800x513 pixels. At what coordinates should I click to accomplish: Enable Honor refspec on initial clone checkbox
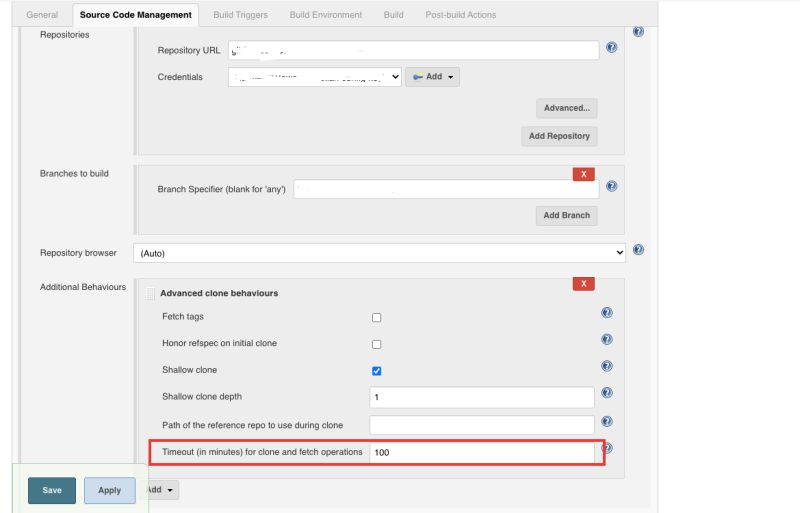377,345
